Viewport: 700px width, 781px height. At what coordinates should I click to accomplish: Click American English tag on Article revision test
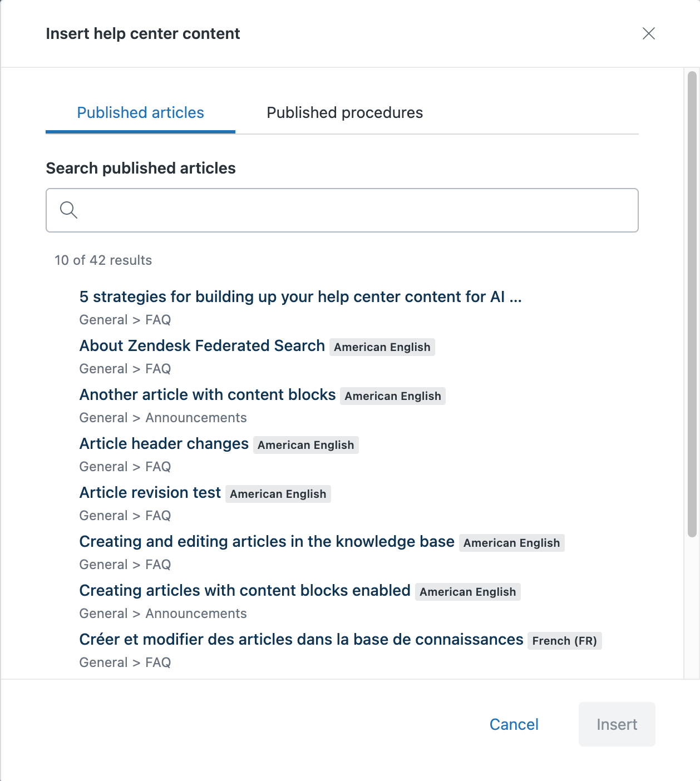click(278, 494)
